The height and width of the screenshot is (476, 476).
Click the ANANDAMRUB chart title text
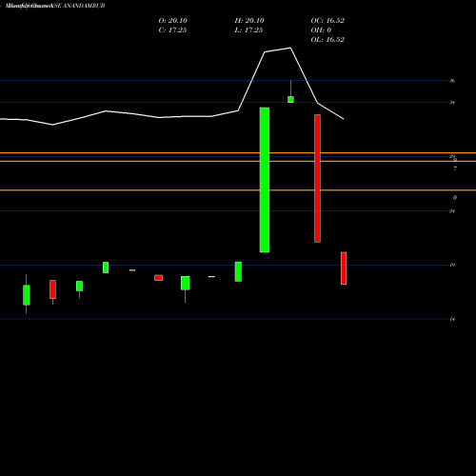pos(55,6)
